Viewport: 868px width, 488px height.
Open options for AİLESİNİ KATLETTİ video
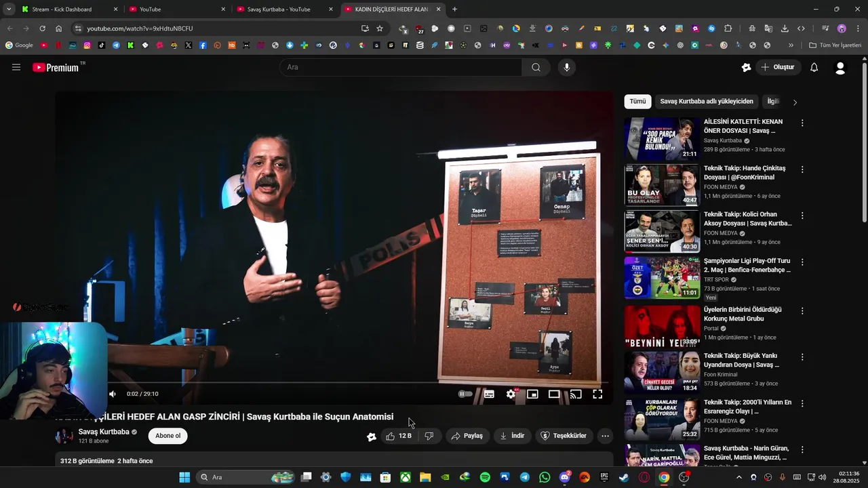pyautogui.click(x=802, y=123)
